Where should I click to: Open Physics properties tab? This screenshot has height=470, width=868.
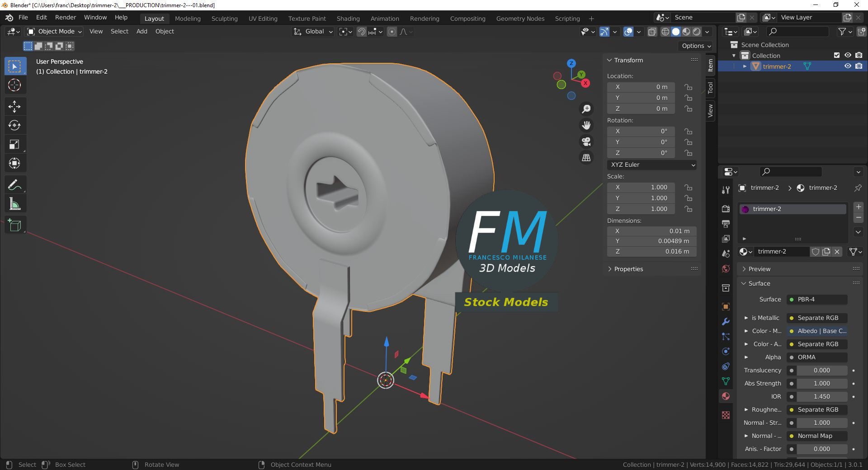pyautogui.click(x=726, y=351)
